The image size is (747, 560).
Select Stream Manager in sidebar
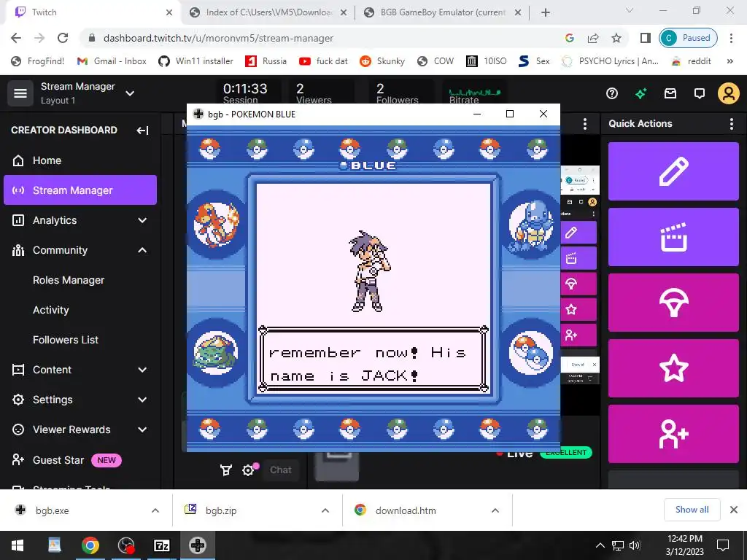pyautogui.click(x=80, y=190)
